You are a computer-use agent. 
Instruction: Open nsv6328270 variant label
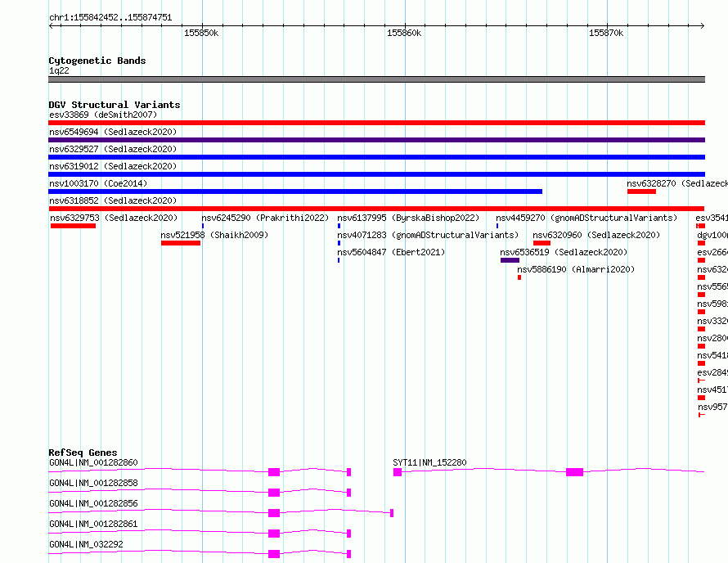pos(677,183)
